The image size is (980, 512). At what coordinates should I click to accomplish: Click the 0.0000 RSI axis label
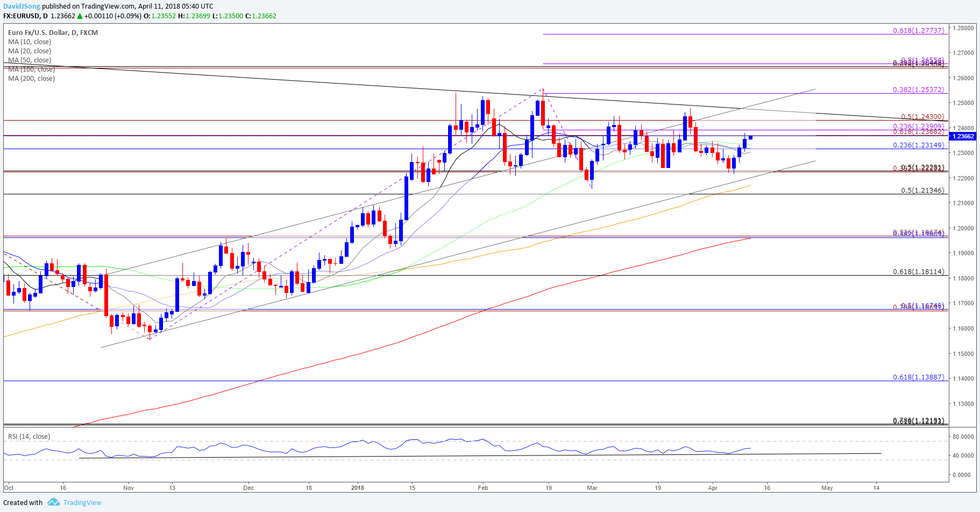point(962,475)
